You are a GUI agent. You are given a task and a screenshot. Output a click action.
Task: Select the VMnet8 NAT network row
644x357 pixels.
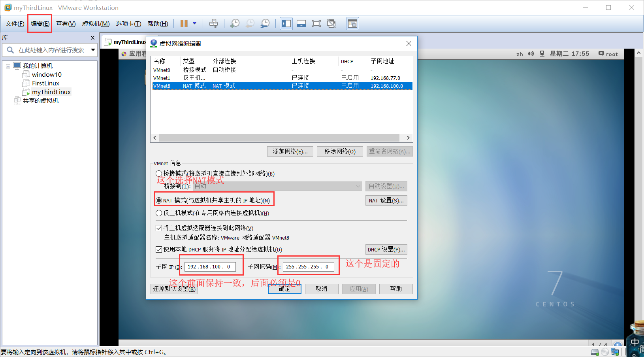[x=282, y=86]
